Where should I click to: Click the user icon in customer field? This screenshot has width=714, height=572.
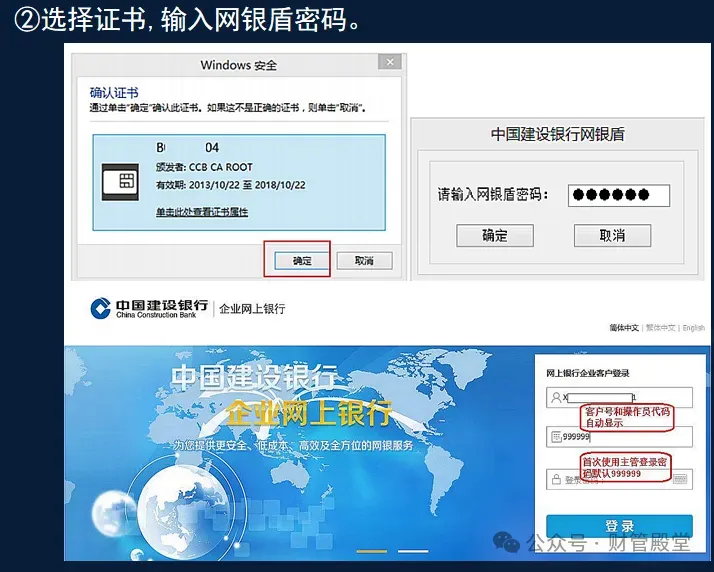pyautogui.click(x=556, y=398)
